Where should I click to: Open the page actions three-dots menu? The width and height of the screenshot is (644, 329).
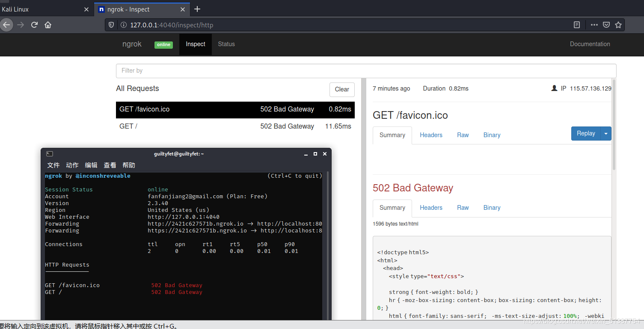point(594,25)
